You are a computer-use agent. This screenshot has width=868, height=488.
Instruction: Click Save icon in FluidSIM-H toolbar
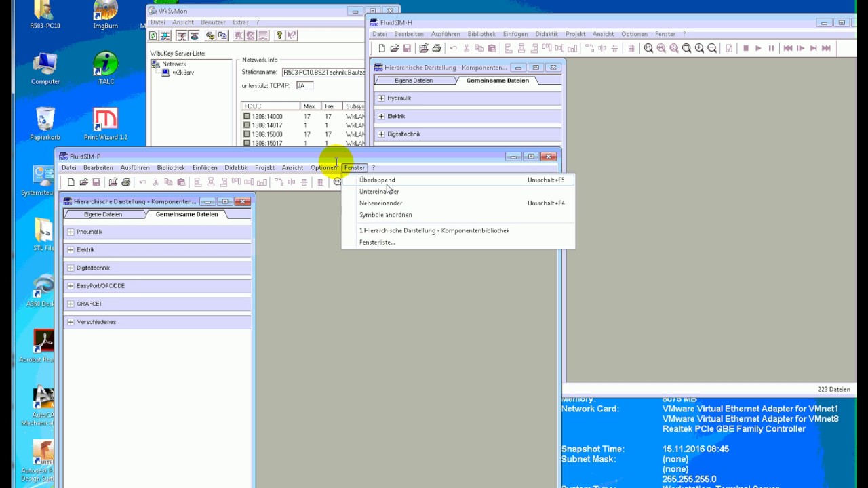tap(407, 48)
